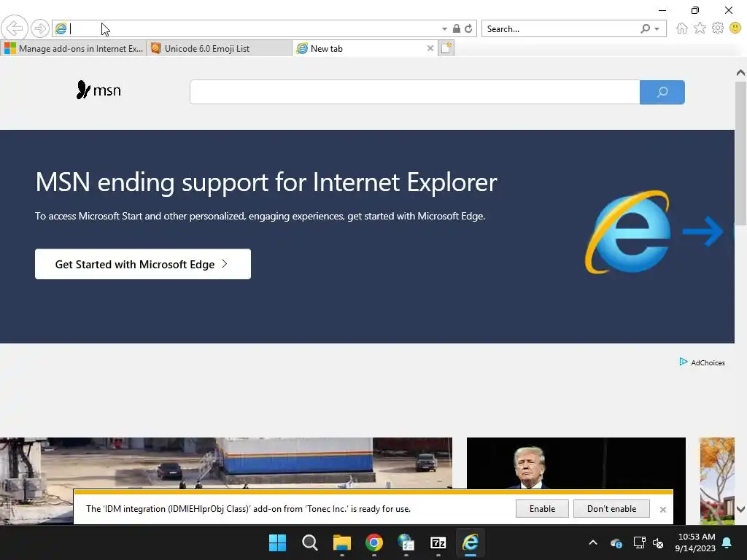The width and height of the screenshot is (747, 560).
Task: Open the notification bell in the tray
Action: click(x=727, y=542)
